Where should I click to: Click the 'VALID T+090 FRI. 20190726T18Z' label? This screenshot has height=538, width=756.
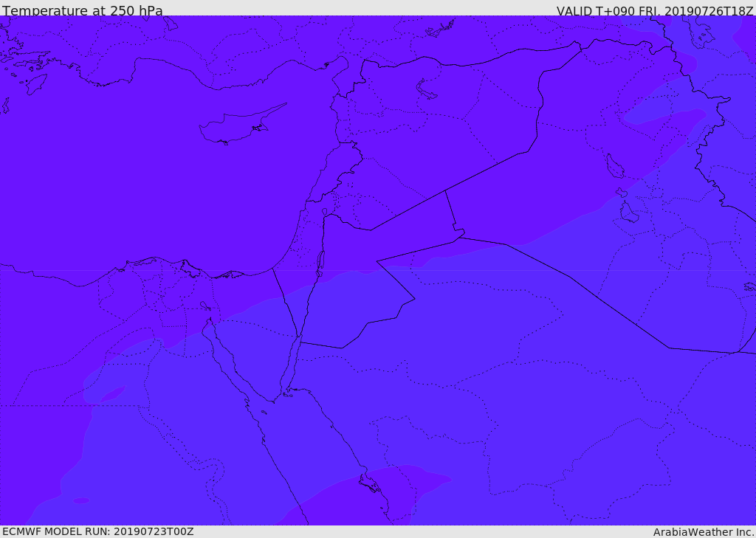point(655,10)
